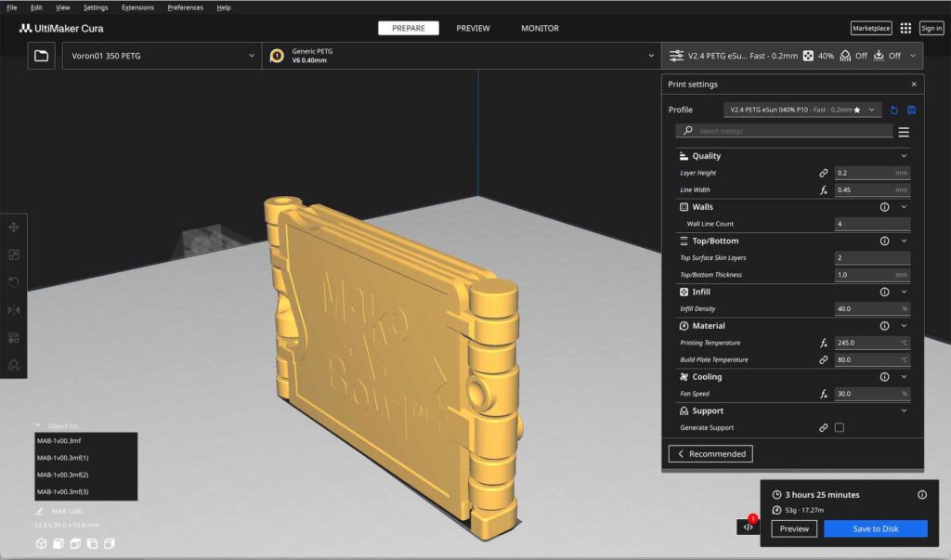The height and width of the screenshot is (560, 951).
Task: Open the Voron01 350 PETG printer dropdown
Action: pyautogui.click(x=162, y=56)
